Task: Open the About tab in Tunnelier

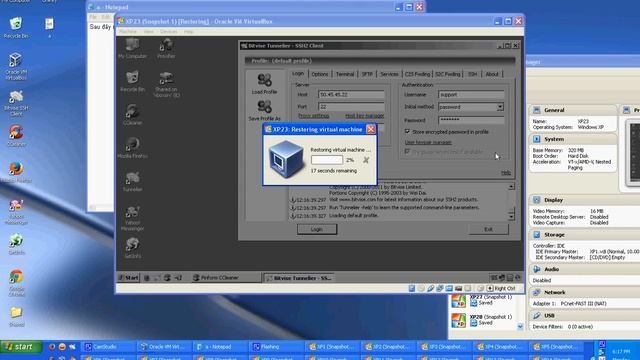Action: [x=492, y=74]
